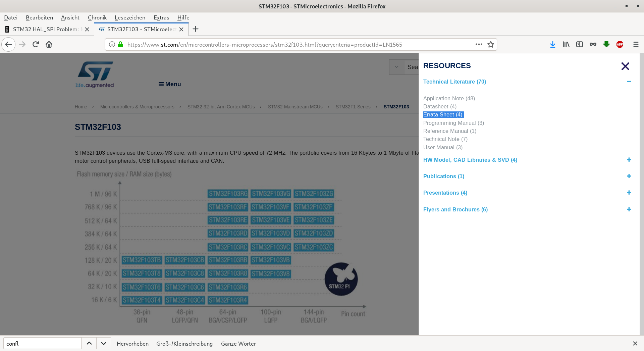Open the Bearbeiten menu
The width and height of the screenshot is (644, 351).
click(39, 17)
